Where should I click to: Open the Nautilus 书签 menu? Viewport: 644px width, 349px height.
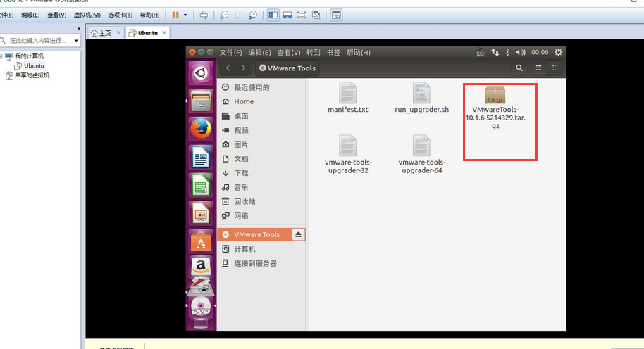(333, 53)
